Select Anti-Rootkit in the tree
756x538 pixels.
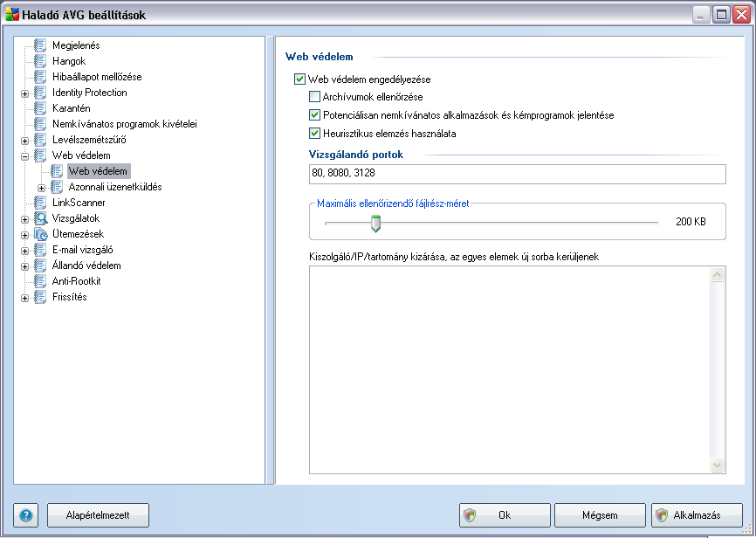coord(77,281)
